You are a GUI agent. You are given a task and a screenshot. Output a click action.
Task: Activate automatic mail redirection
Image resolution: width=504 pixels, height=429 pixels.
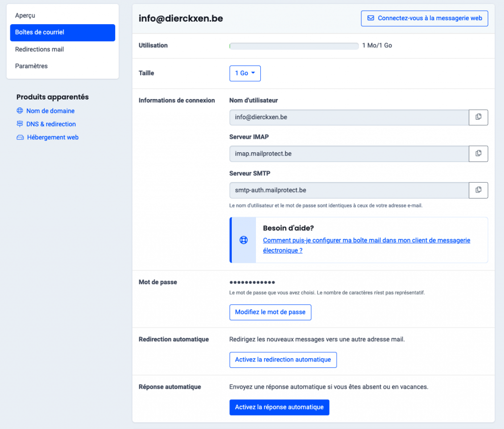[x=283, y=360]
